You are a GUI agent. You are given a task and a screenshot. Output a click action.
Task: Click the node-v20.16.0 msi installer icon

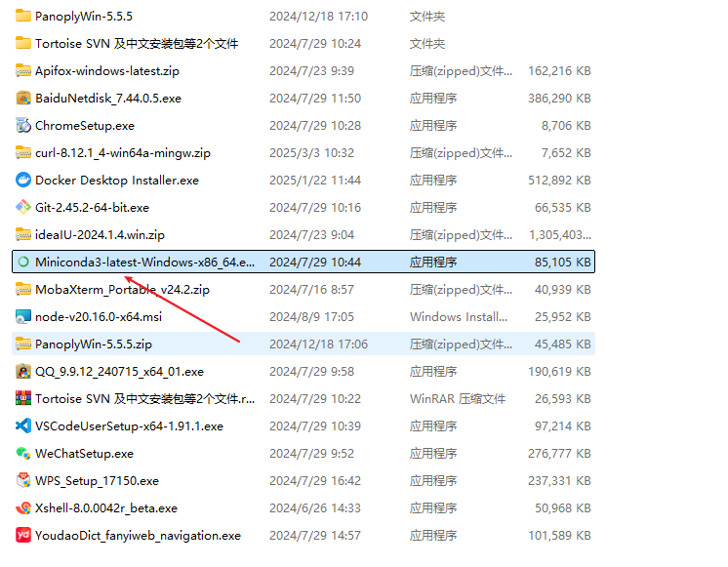[23, 317]
